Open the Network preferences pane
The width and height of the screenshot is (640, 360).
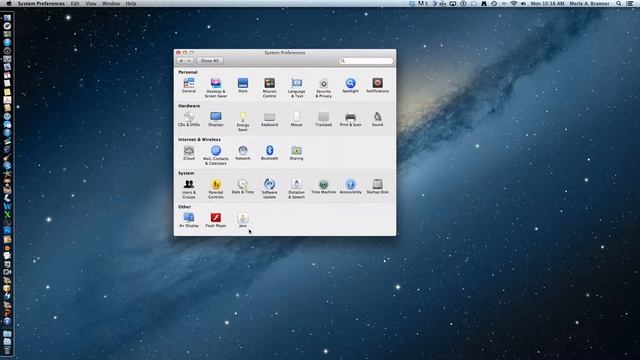pos(243,153)
